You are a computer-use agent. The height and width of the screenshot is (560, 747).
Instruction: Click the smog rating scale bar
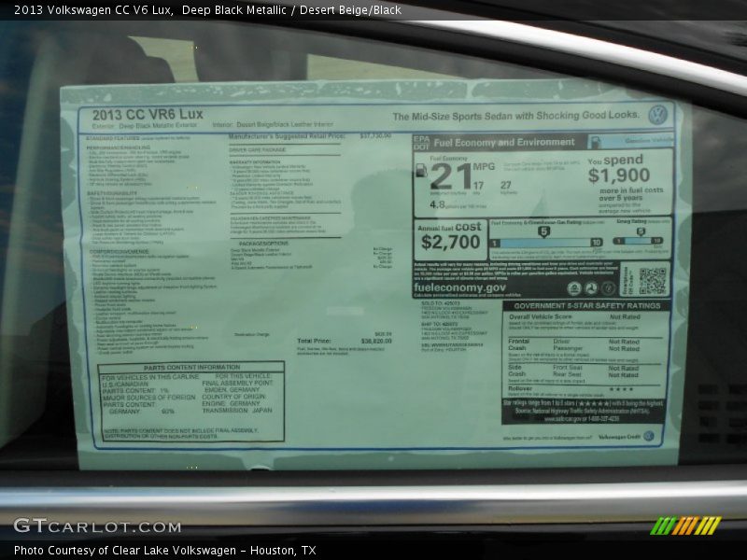[641, 242]
